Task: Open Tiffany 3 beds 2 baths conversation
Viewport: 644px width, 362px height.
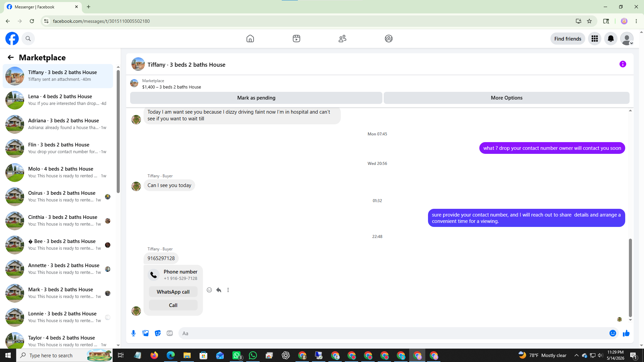Action: 58,76
